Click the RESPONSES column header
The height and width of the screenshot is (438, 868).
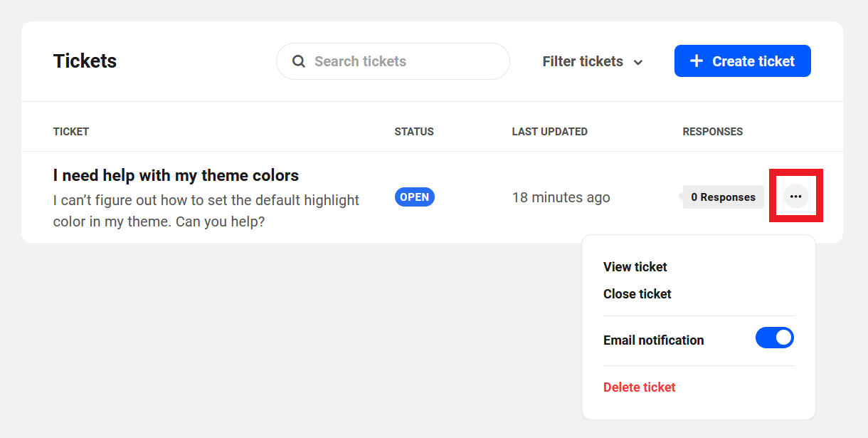pyautogui.click(x=712, y=131)
